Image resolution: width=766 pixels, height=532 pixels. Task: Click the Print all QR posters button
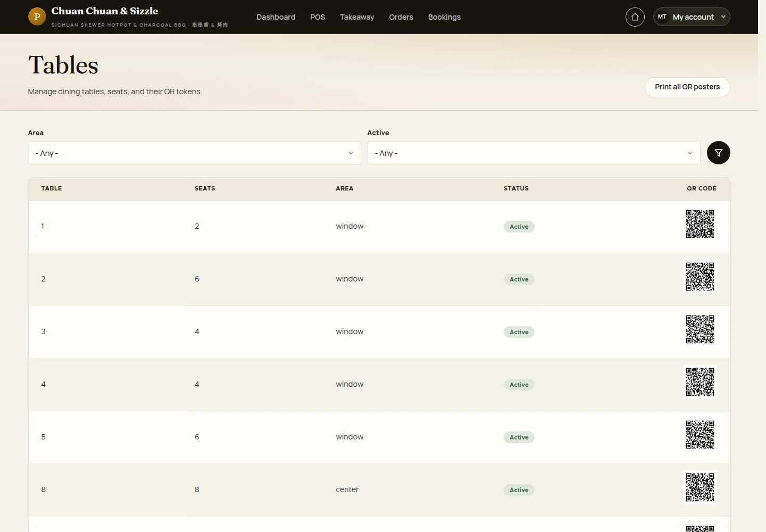click(687, 87)
